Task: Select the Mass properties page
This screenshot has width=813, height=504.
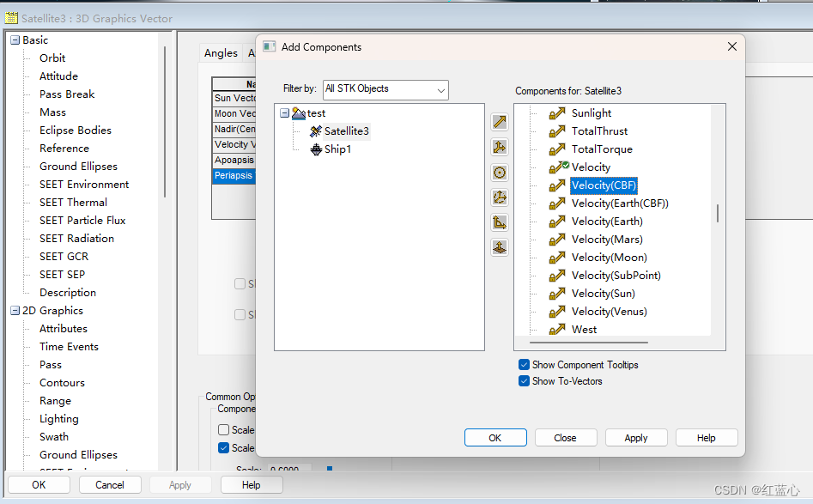Action: pos(52,112)
